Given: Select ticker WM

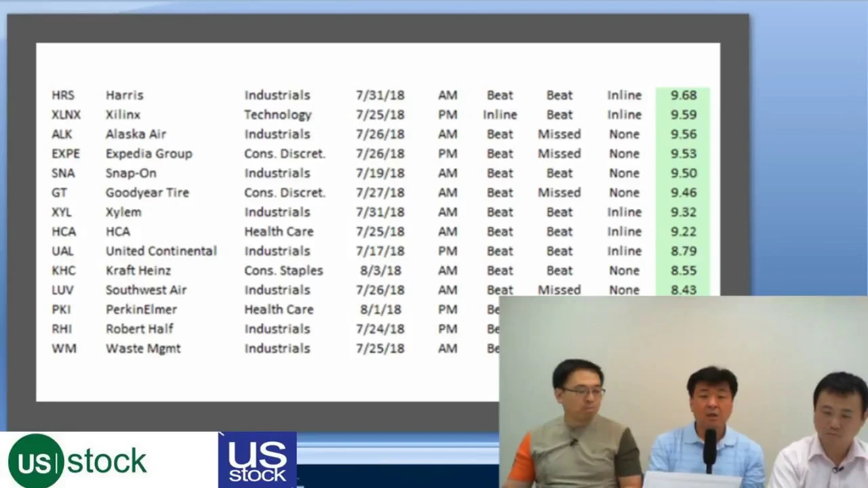Looking at the screenshot, I should [64, 348].
